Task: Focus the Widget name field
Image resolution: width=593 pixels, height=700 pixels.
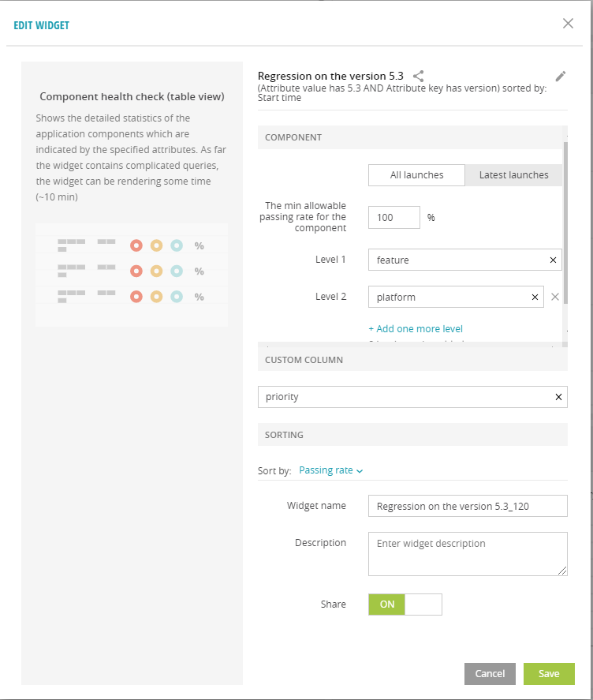Action: (x=467, y=505)
